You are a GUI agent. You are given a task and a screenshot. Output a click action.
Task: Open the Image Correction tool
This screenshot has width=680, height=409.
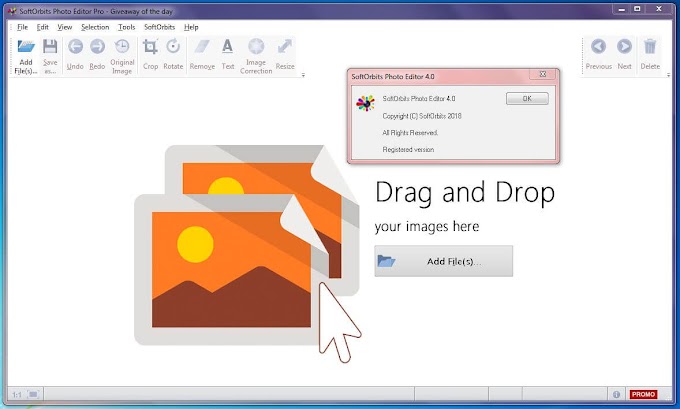coord(256,56)
